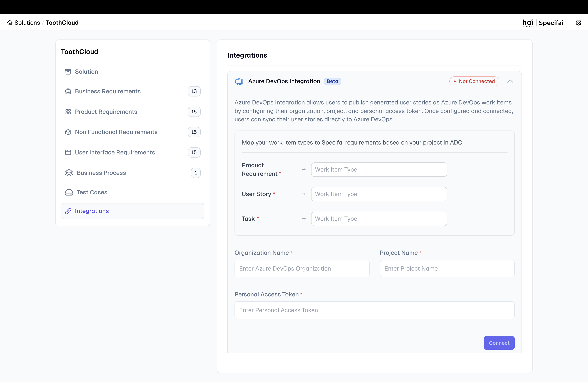Open Product Requirements section
Viewport: 588px width, 382px height.
click(132, 112)
